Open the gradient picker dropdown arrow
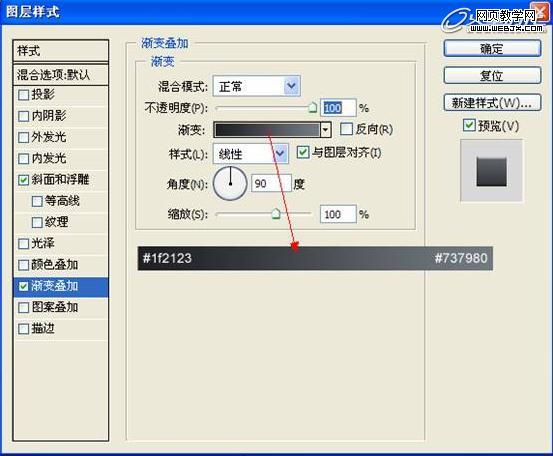This screenshot has width=553, height=456. [x=326, y=130]
